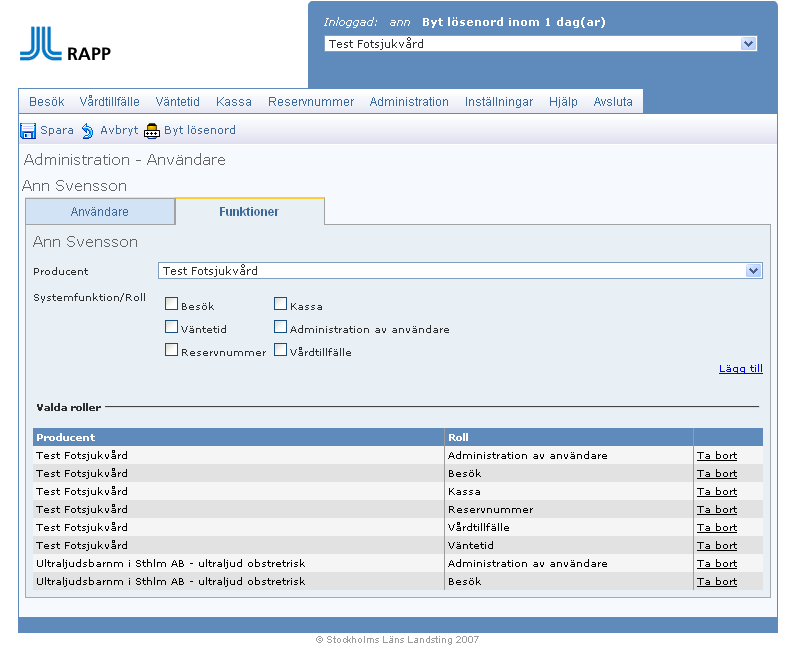Screen dimensions: 801x652
Task: Click the Byt lösenord toolbar icon
Action: click(152, 131)
